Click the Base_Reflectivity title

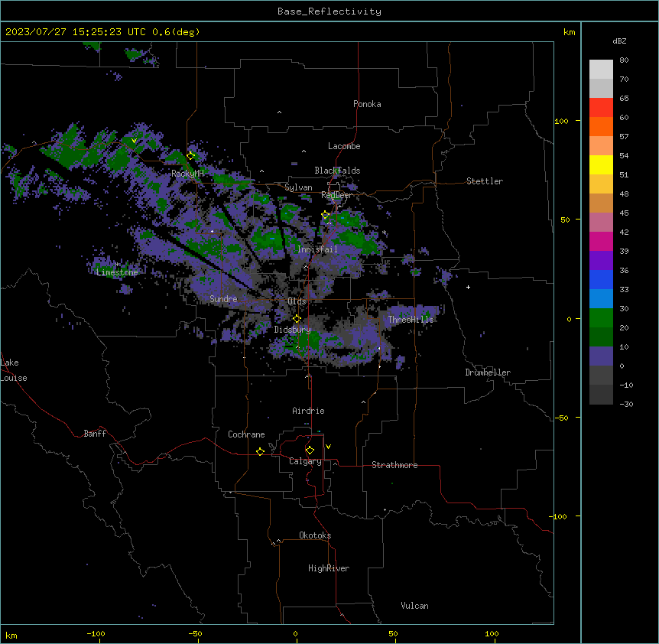[329, 11]
